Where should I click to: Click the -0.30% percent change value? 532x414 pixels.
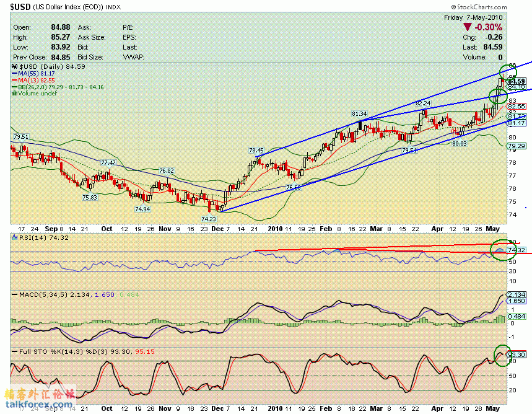488,27
